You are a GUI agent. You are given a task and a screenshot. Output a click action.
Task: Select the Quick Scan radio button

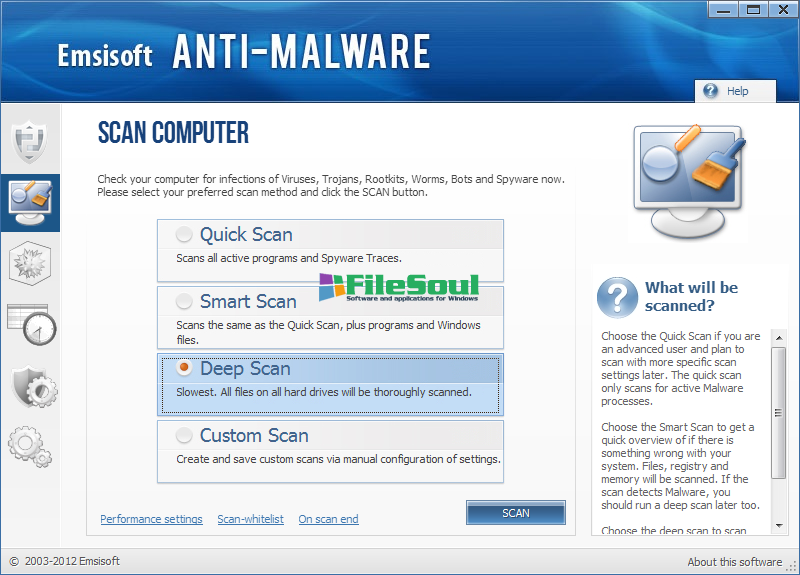[x=184, y=235]
